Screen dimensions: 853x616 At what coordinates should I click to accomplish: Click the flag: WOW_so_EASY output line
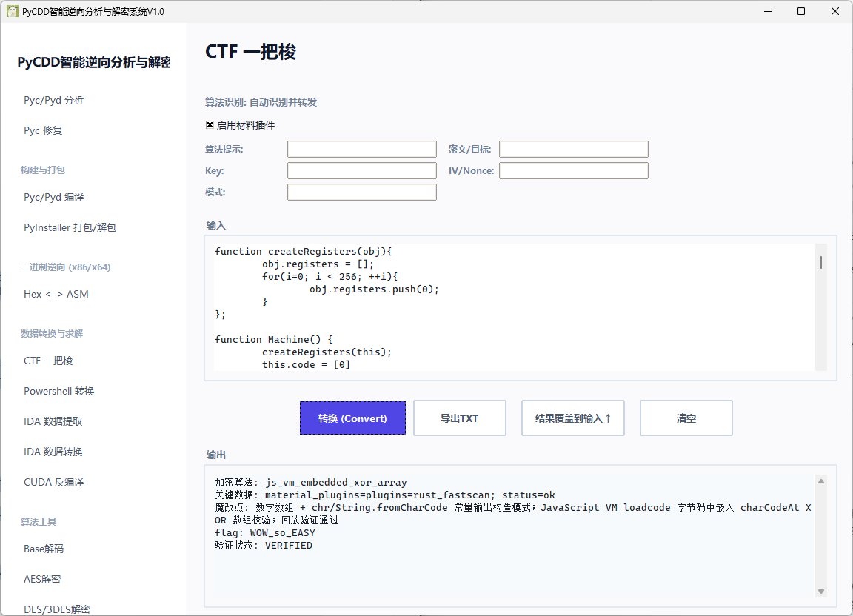(265, 533)
